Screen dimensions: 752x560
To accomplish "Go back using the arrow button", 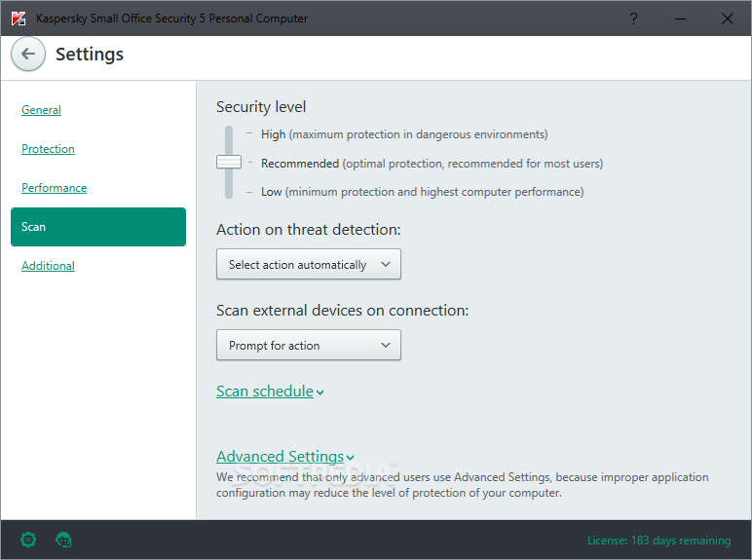I will click(28, 55).
